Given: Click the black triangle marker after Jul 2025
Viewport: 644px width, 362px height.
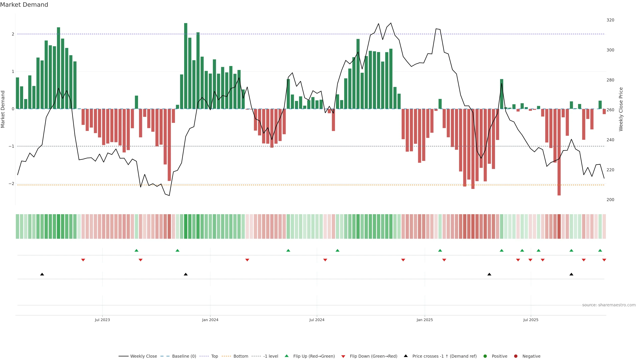Looking at the screenshot, I should [571, 274].
